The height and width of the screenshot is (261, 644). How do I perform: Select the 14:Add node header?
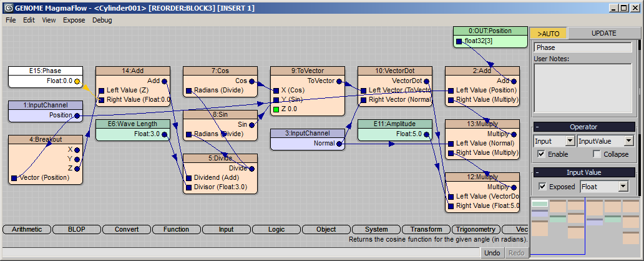pyautogui.click(x=133, y=71)
